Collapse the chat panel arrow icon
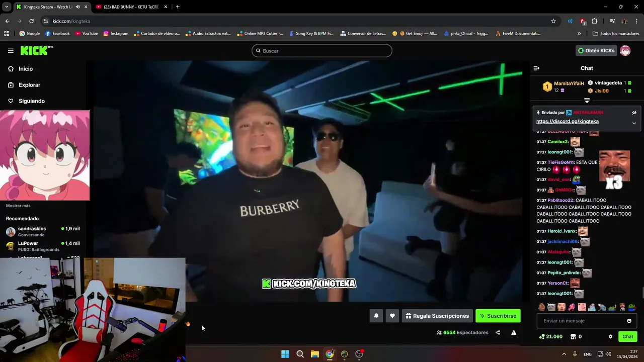This screenshot has height=362, width=644. tap(536, 68)
